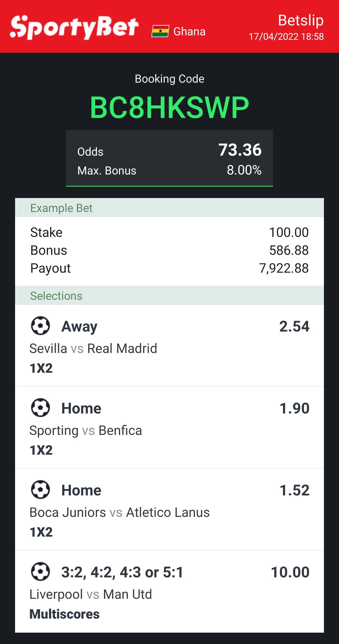This screenshot has height=644, width=339.
Task: Tap the Ghana country label
Action: [189, 32]
